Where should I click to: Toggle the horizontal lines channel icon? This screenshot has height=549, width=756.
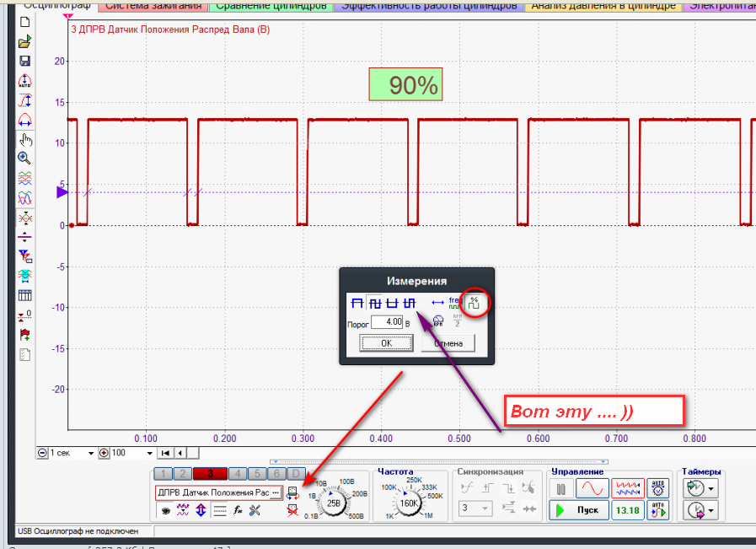219,510
